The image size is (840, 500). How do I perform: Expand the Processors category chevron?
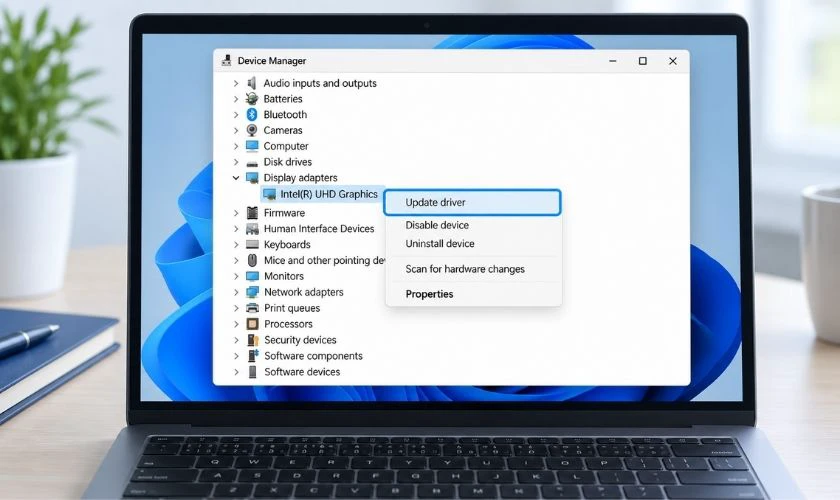tap(236, 324)
